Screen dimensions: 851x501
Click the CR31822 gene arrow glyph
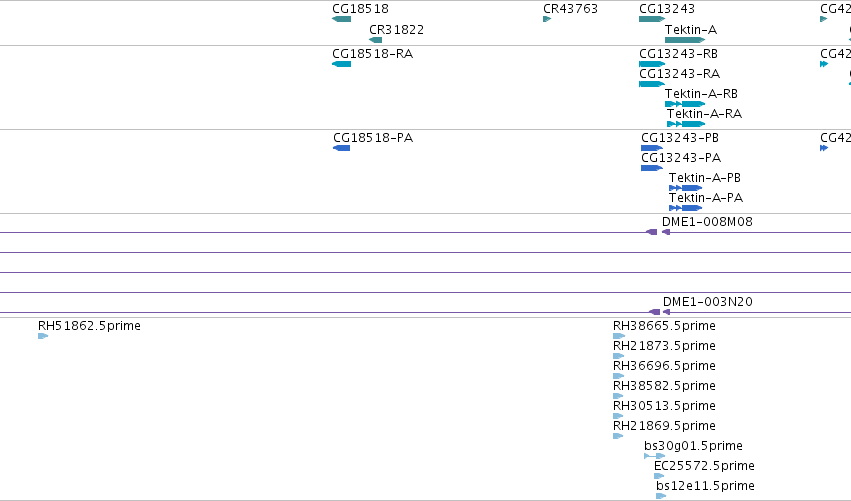click(x=376, y=40)
